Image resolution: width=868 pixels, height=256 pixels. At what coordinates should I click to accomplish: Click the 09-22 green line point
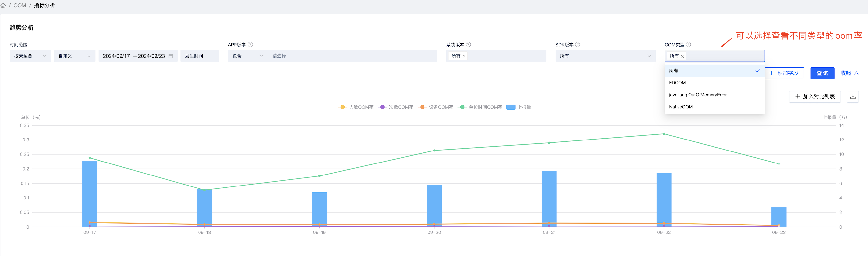pos(664,134)
